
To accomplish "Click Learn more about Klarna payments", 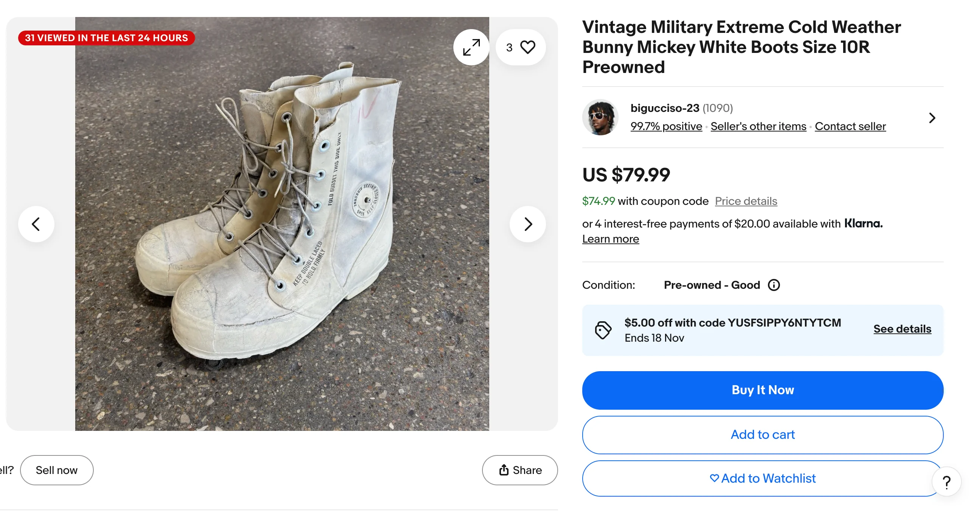I will 610,239.
